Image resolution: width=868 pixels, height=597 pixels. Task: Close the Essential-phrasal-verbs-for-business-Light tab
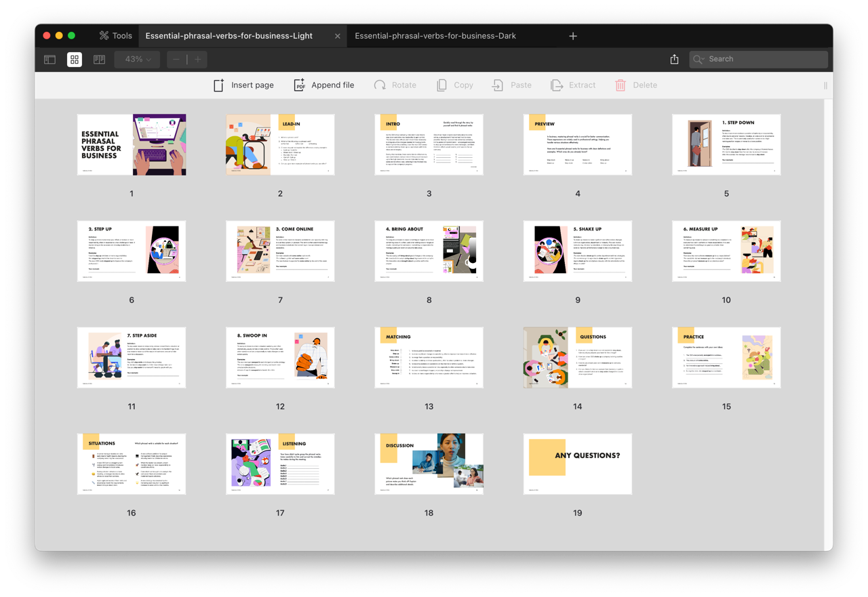[338, 36]
